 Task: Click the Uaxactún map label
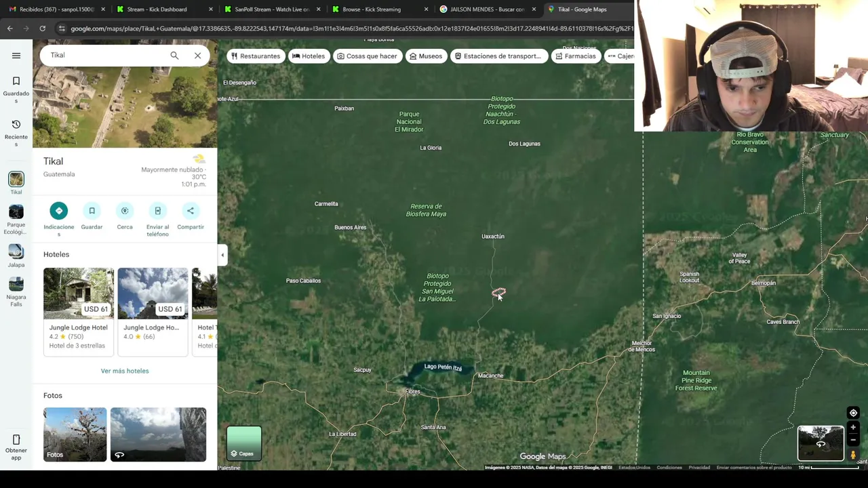coord(493,237)
